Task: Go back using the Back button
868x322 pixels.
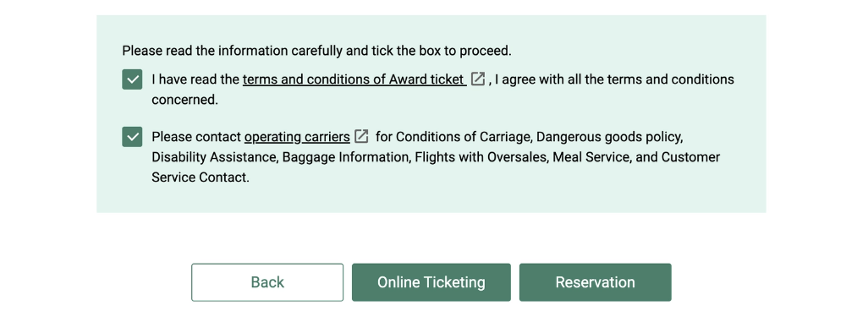Action: coord(267,282)
